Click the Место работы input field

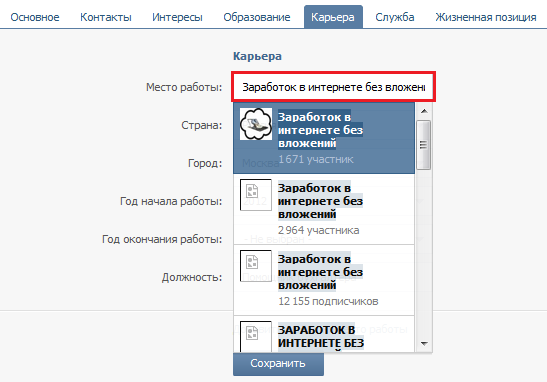(334, 87)
